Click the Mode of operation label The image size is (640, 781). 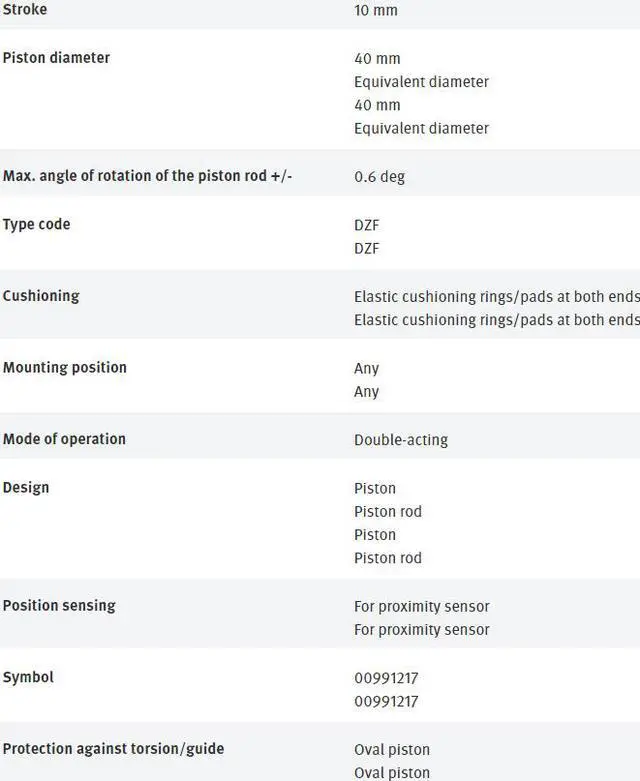(x=64, y=439)
